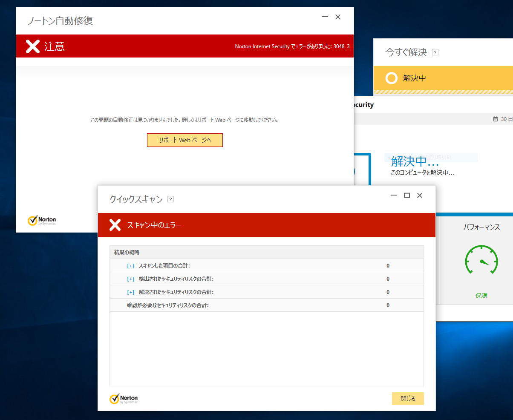Click このコンピュータを解決中… text

[x=423, y=173]
